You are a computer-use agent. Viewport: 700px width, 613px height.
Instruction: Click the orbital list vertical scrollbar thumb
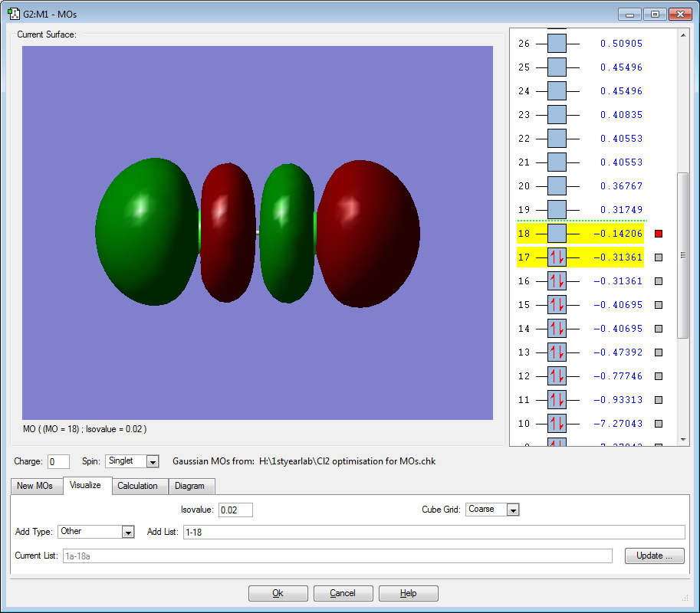(x=682, y=255)
